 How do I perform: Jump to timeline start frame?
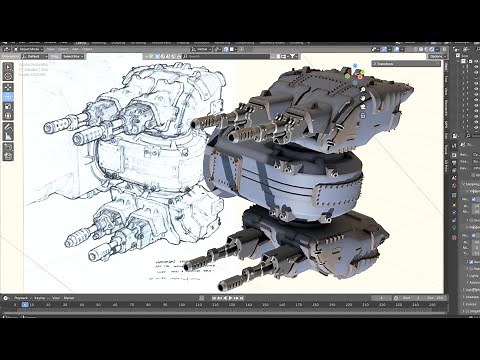pos(214,298)
